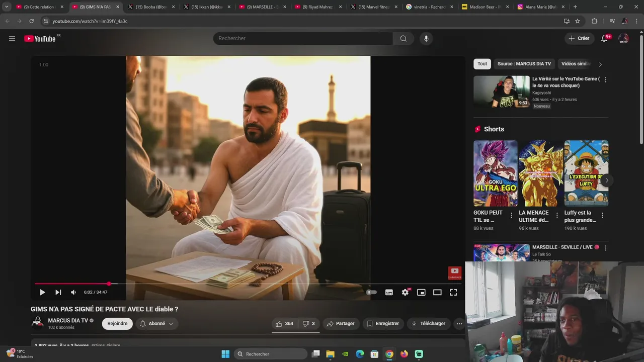Image resolution: width=644 pixels, height=362 pixels.
Task: Open options for Luffy est la plus grande short
Action: (x=602, y=215)
